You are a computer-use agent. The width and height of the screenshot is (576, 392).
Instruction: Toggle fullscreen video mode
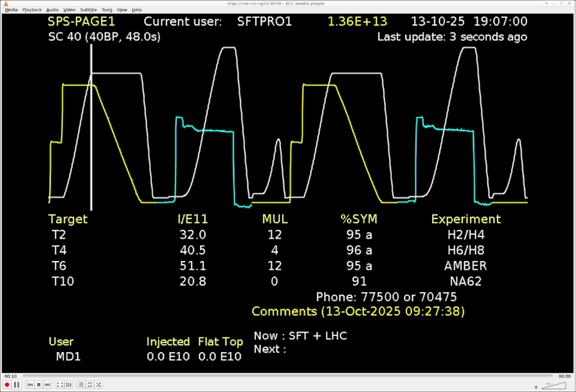[60, 384]
